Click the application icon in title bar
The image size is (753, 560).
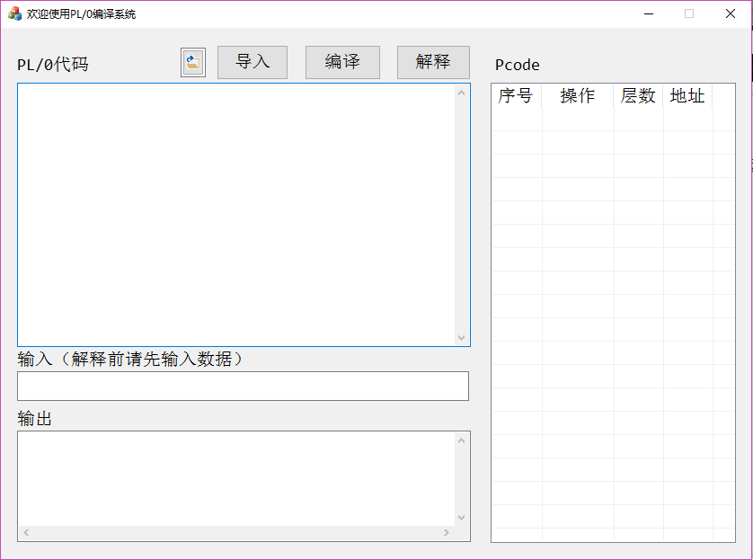click(x=15, y=13)
